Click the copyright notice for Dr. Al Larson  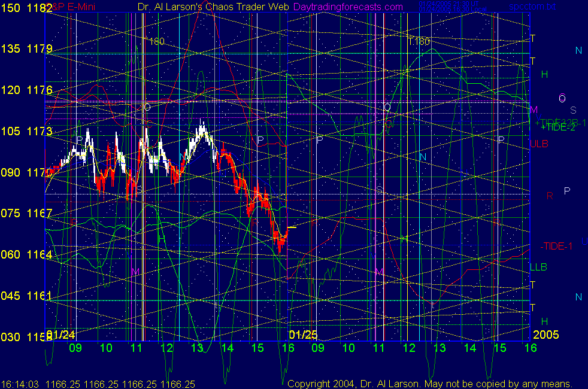(430, 384)
